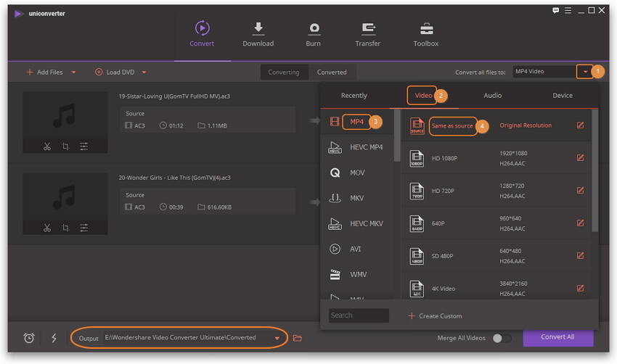
Task: Click the feedback chat icon in title bar
Action: 555,11
